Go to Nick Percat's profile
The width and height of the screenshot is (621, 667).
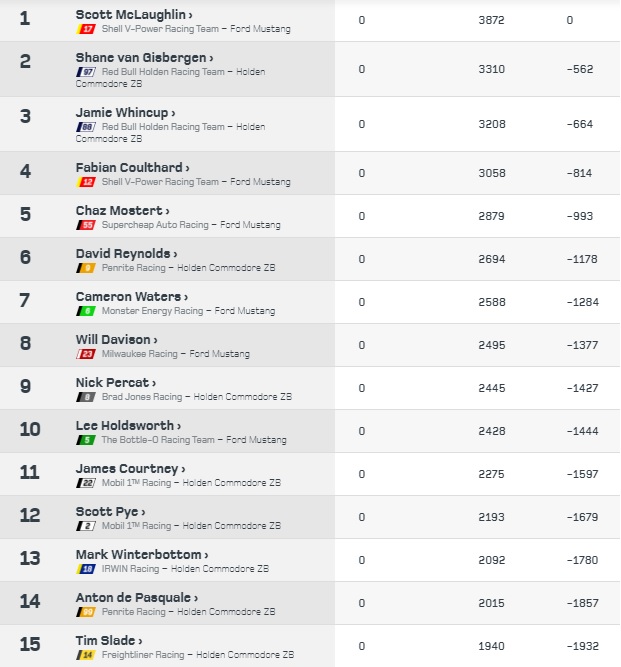(115, 383)
